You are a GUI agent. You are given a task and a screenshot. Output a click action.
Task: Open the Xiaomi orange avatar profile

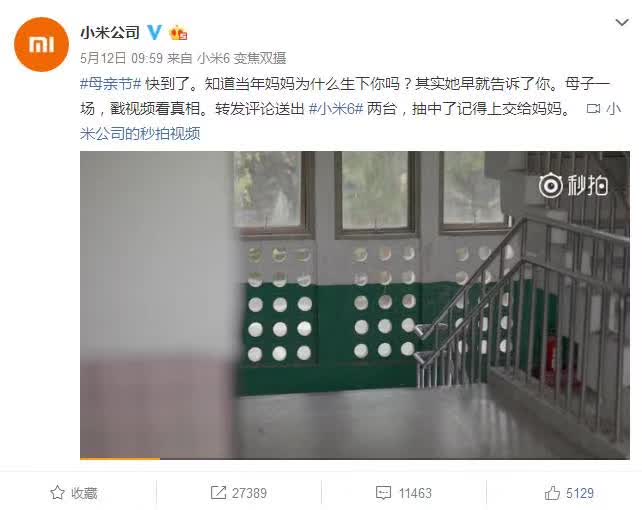[41, 44]
